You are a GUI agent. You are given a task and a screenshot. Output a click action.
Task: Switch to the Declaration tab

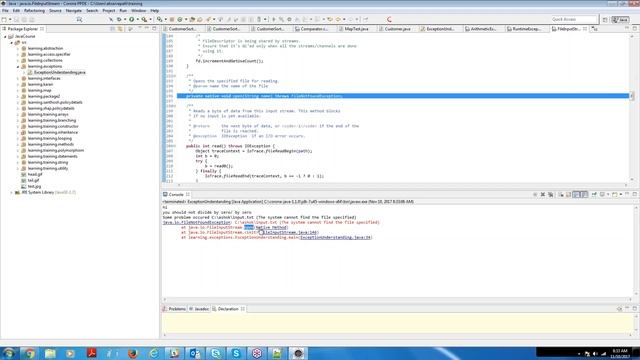coord(227,309)
